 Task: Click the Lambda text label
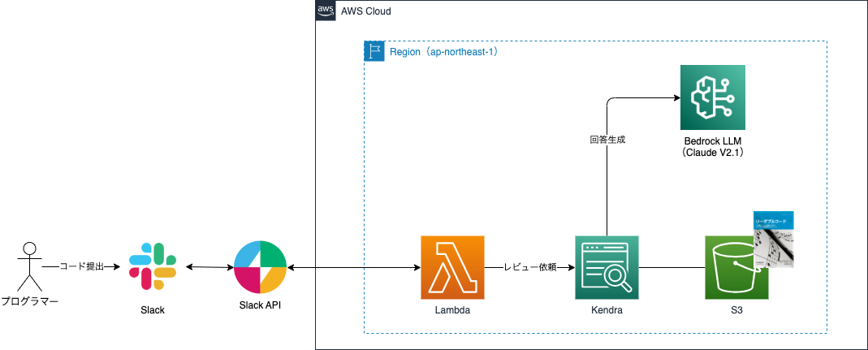453,311
